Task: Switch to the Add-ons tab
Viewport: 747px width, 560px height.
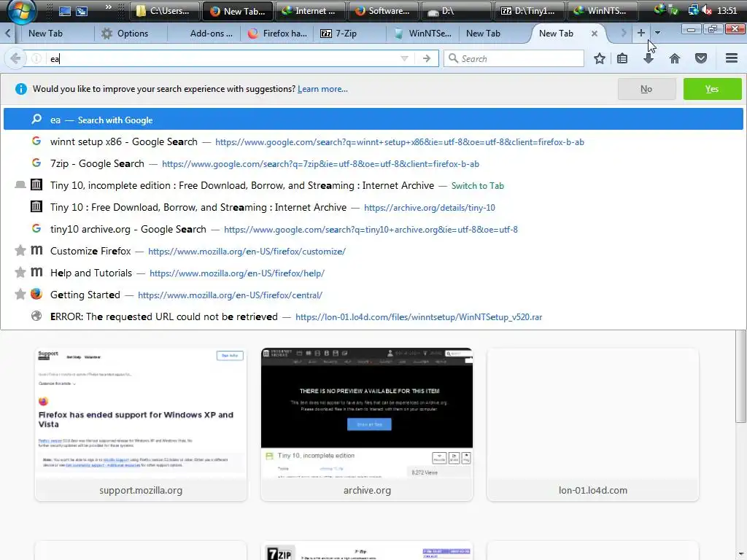Action: pyautogui.click(x=204, y=34)
